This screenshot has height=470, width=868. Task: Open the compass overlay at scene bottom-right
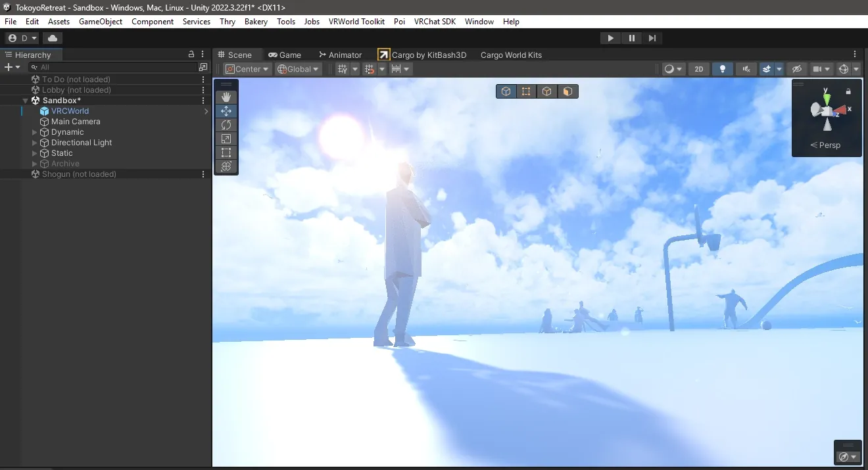coord(847,456)
